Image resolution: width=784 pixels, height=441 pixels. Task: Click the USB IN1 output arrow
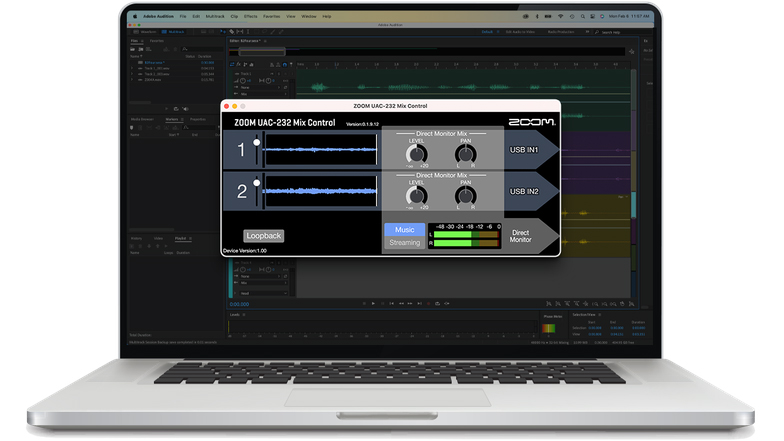pos(530,150)
